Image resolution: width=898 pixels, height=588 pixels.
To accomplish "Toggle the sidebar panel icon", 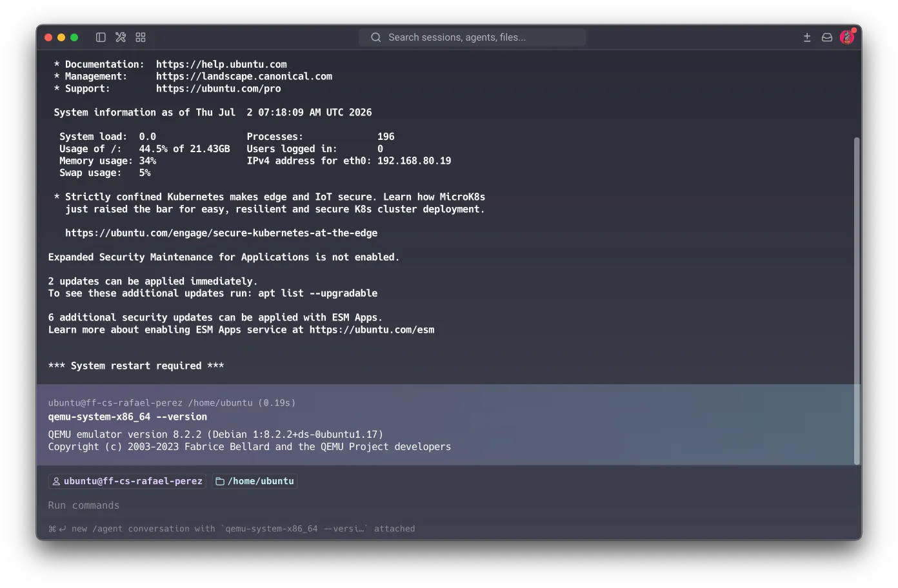I will (x=101, y=37).
